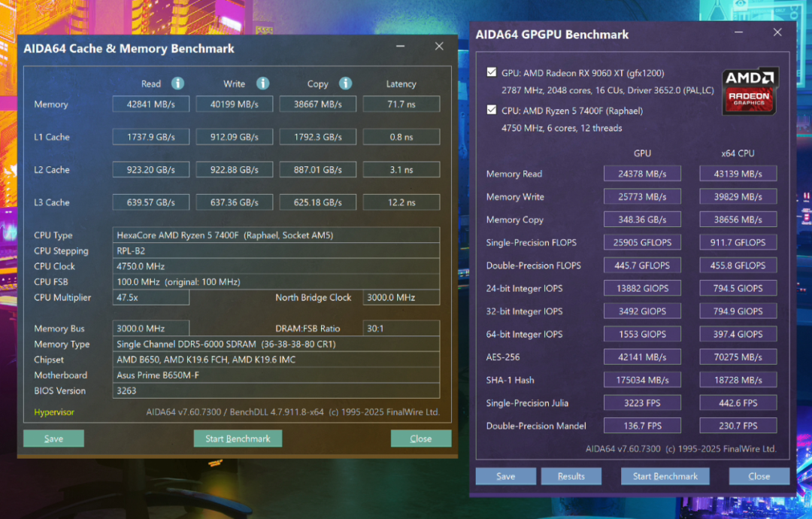Open Results in GPGPU Benchmark window
812x519 pixels.
point(571,476)
